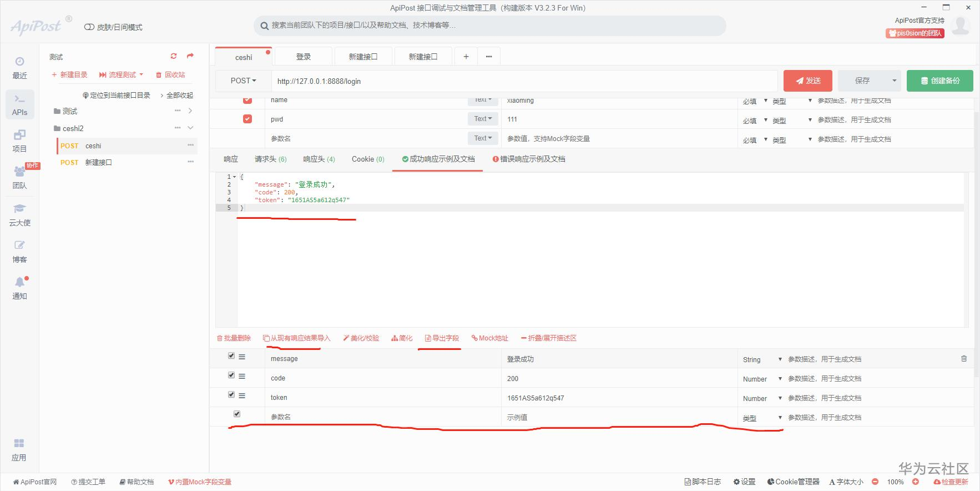
Task: Open 流程测试 dropdown menu
Action: click(x=121, y=74)
